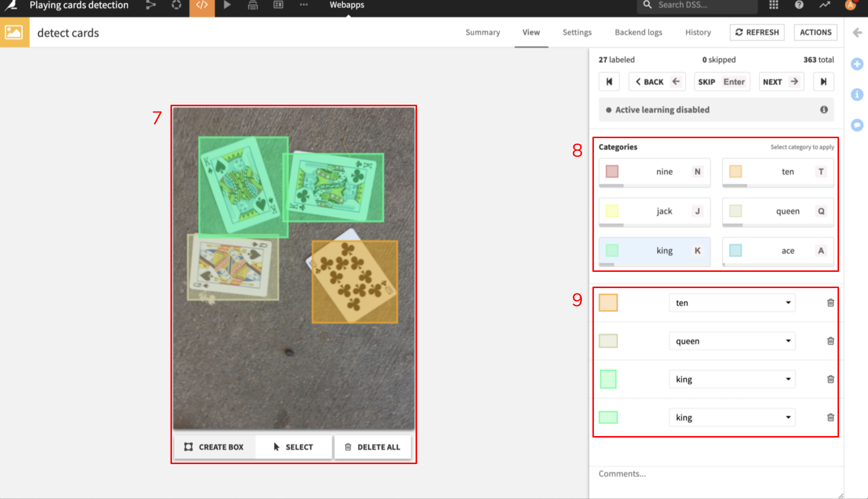The width and height of the screenshot is (868, 499).
Task: Click the orange ten box color swatch
Action: [x=608, y=303]
